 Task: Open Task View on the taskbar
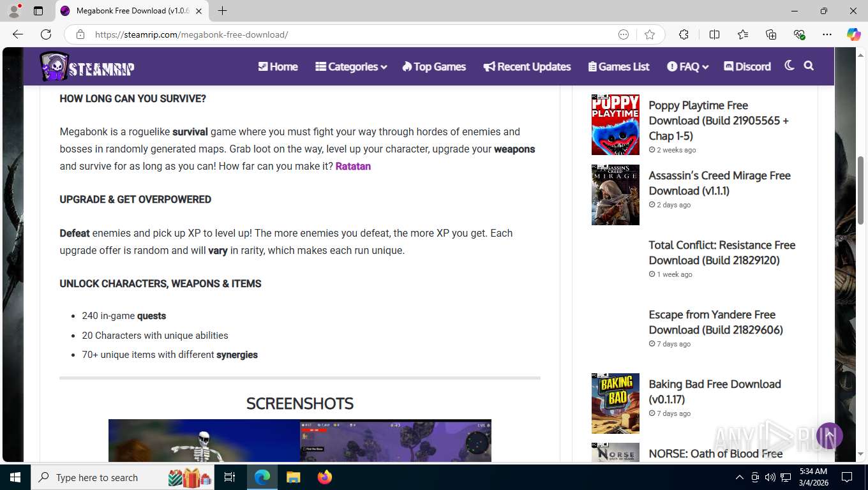click(x=230, y=477)
